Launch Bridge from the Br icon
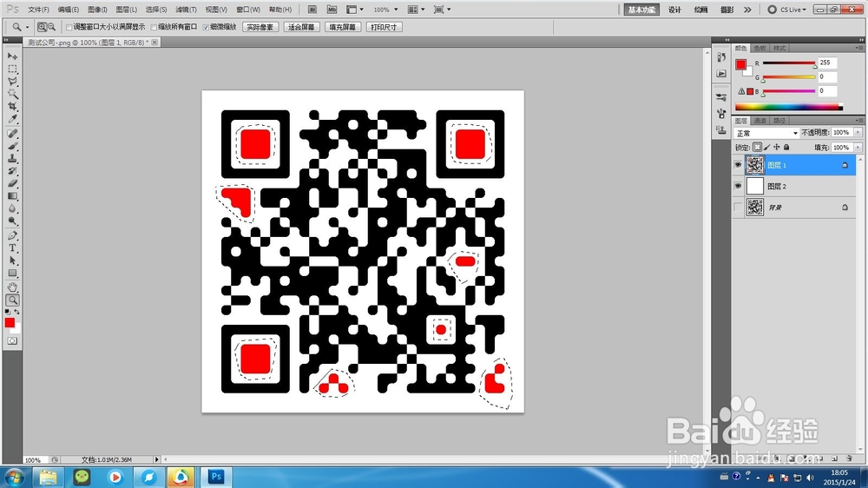The image size is (868, 488). point(312,10)
